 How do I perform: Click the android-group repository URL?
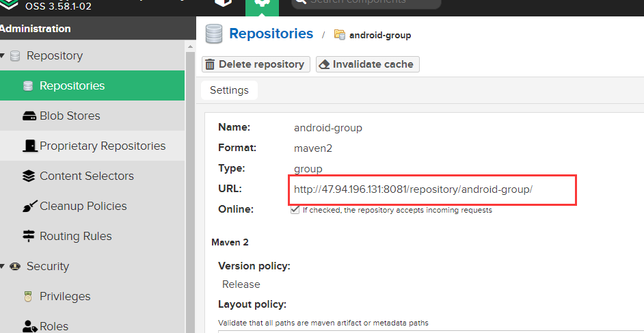pyautogui.click(x=413, y=189)
